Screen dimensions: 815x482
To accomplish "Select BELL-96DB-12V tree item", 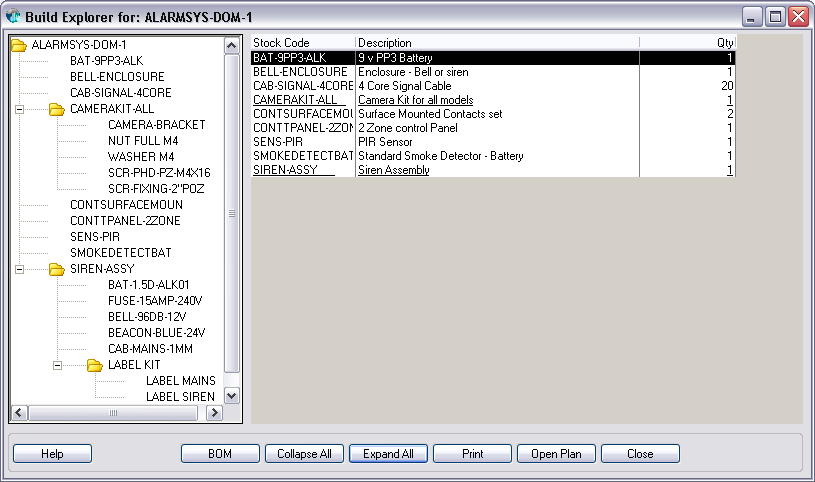I will pos(147,317).
